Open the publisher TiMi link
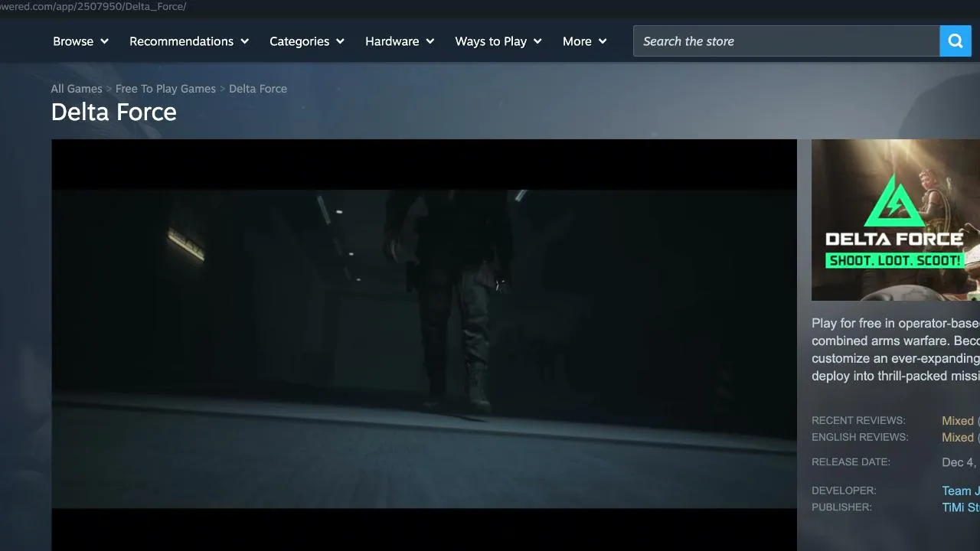980x551 pixels. pyautogui.click(x=961, y=508)
